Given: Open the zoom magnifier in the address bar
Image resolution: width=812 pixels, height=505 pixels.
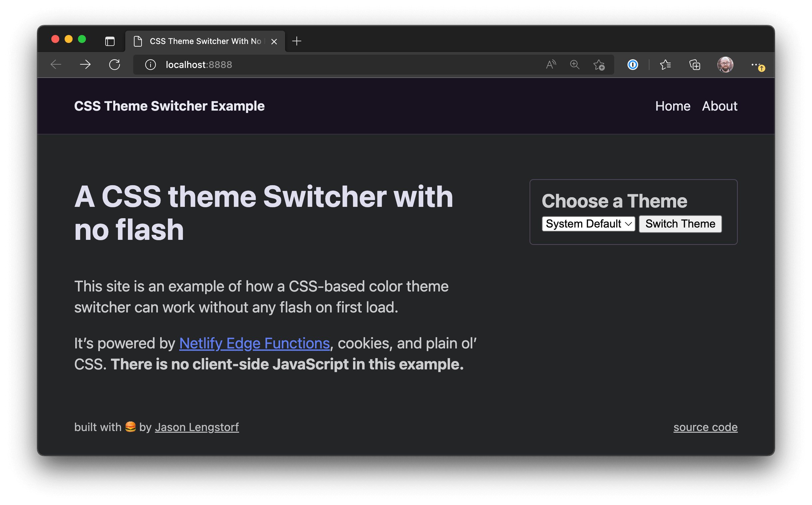Looking at the screenshot, I should 575,65.
